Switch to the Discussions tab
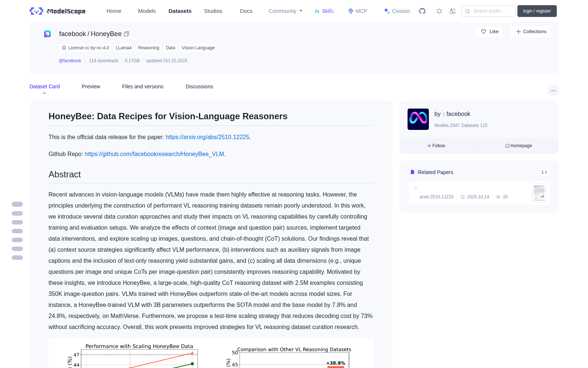This screenshot has width=588, height=368. coord(199,86)
